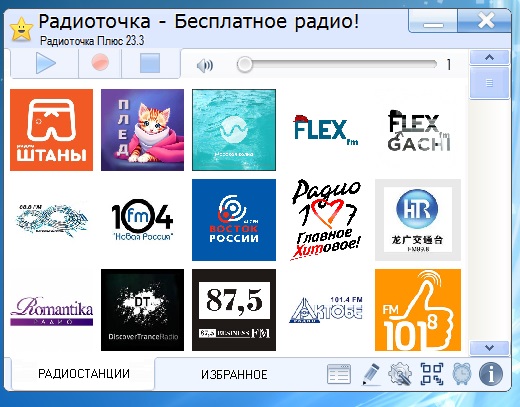The height and width of the screenshot is (407, 520).
Task: Select the Плед kitten radio station
Action: pyautogui.click(x=142, y=130)
